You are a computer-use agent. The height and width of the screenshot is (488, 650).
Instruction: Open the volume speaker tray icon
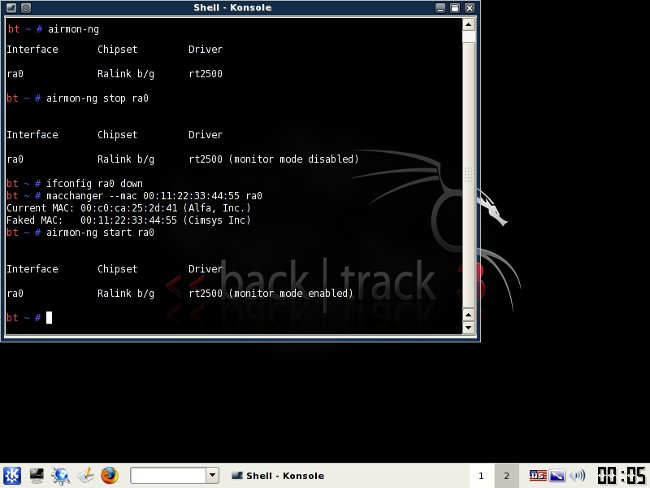577,475
